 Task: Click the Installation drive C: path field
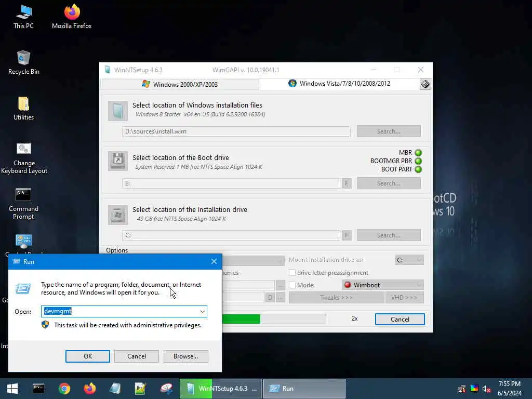231,235
